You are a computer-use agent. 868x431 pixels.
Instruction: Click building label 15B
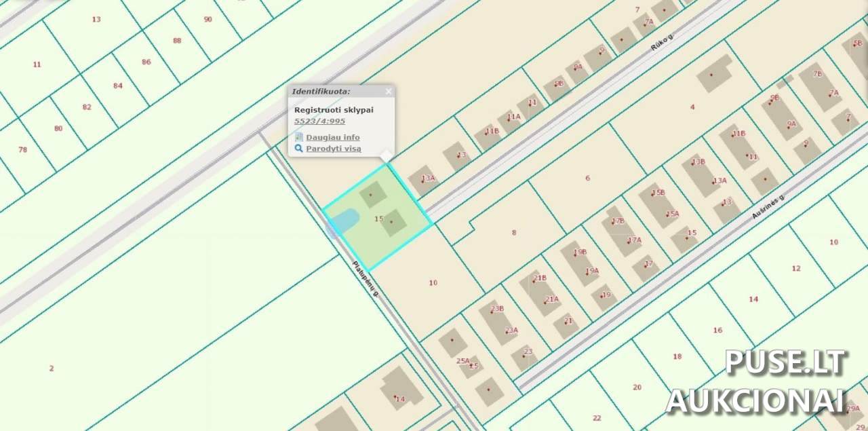point(658,193)
